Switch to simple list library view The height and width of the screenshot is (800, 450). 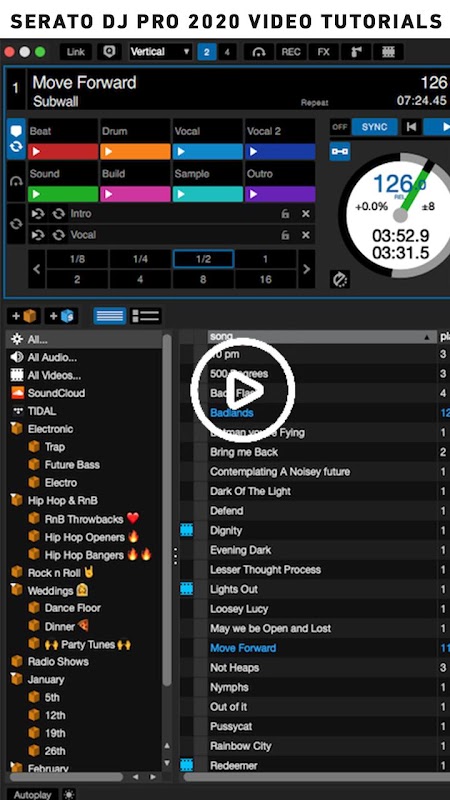click(110, 316)
